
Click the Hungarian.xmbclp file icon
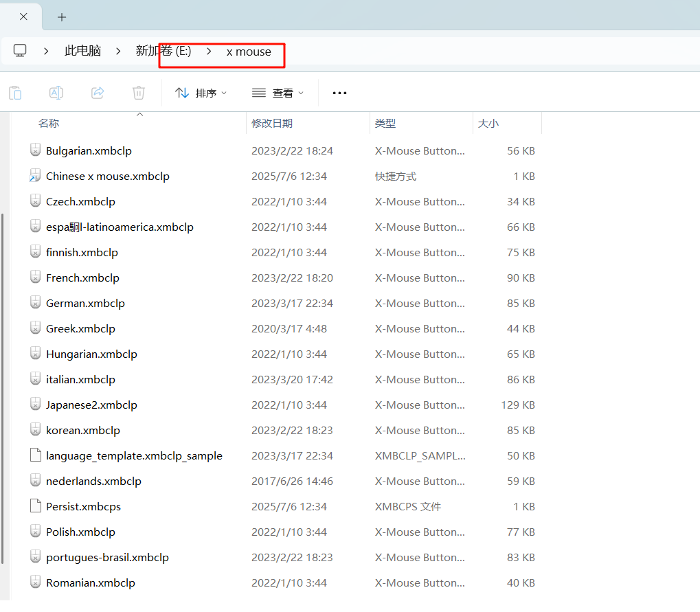[35, 354]
